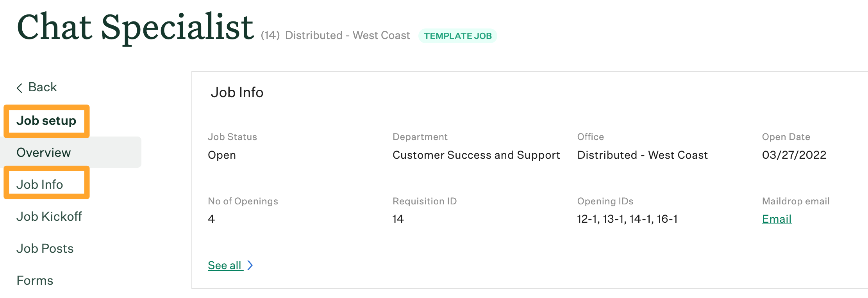Open the Forms section
The width and height of the screenshot is (868, 298).
click(35, 280)
